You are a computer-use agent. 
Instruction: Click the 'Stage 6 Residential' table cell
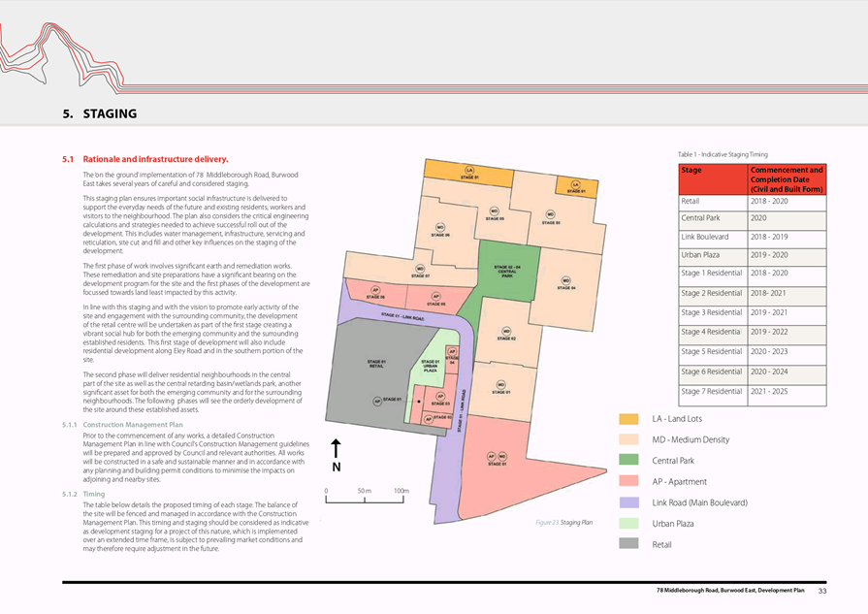coord(714,374)
